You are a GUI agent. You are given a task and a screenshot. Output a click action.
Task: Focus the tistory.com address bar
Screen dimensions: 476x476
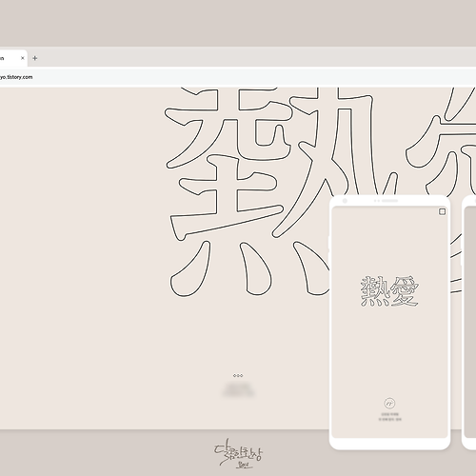[238, 77]
